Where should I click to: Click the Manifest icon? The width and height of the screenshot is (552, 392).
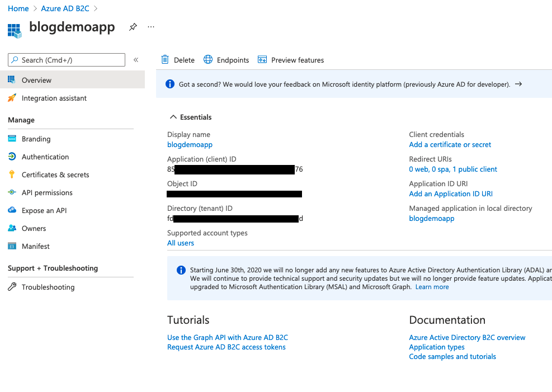(12, 246)
